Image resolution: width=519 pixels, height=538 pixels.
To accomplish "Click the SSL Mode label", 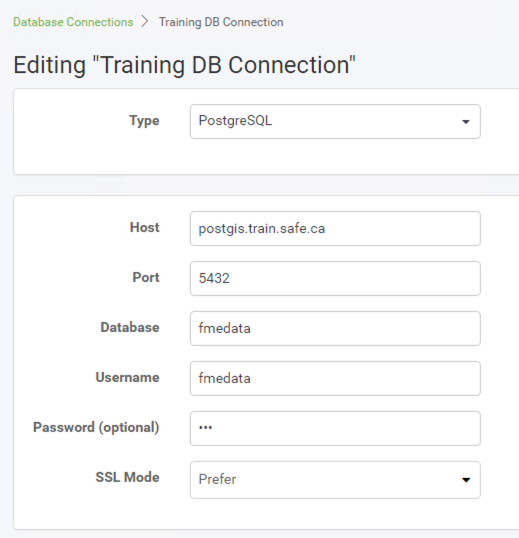I will [x=127, y=477].
